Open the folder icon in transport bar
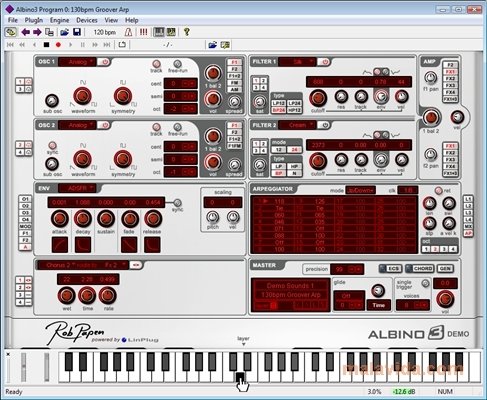This screenshot has width=487, height=400. (x=212, y=45)
